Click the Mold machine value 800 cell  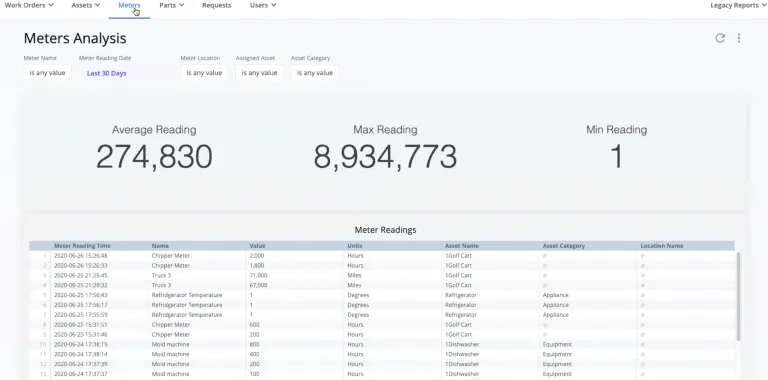254,344
